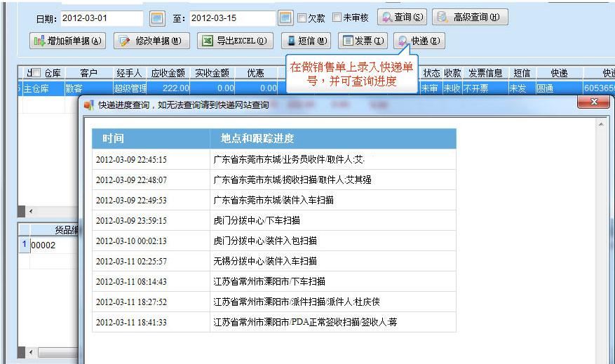Open 短信(M) SMS function
The image size is (615, 364).
[306, 41]
